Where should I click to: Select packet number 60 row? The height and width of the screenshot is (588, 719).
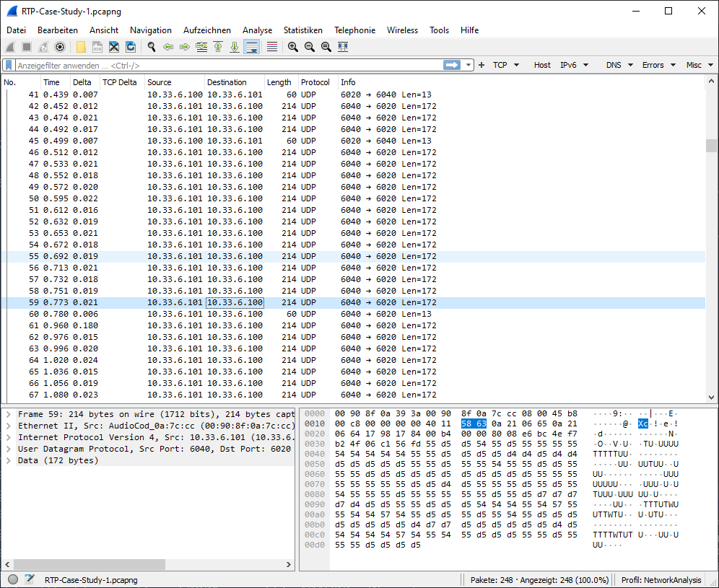coord(353,314)
